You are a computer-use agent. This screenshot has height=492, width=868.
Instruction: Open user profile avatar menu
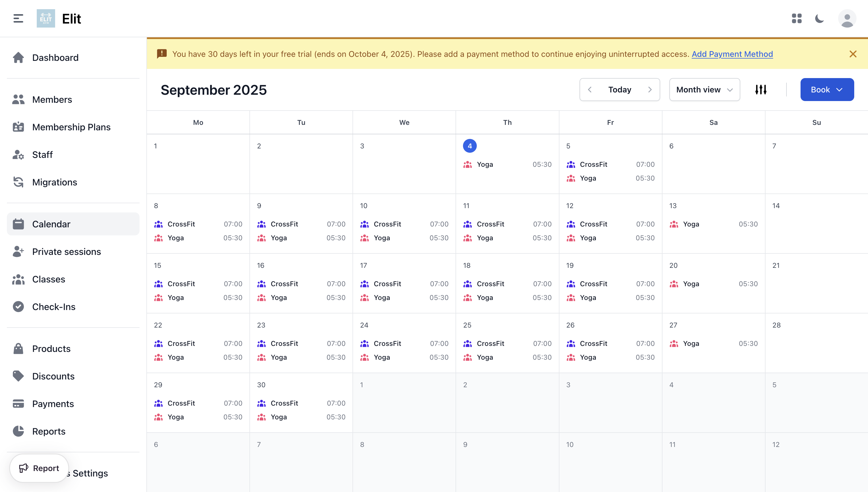[x=847, y=19]
